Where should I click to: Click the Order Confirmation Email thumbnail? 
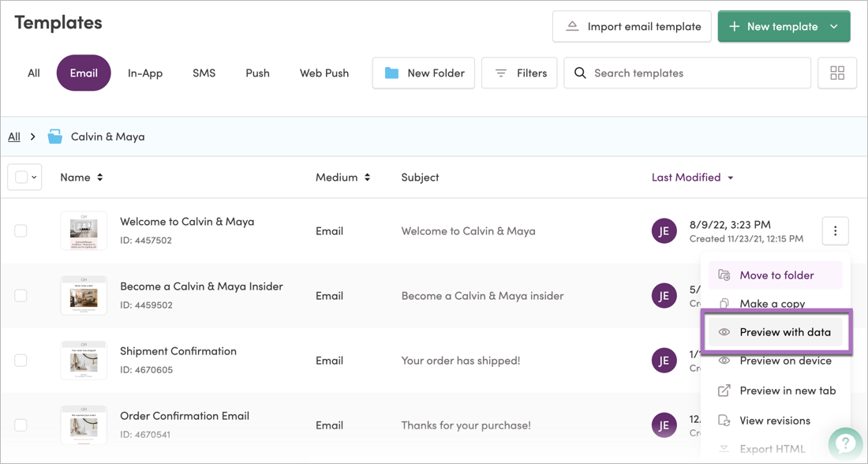click(84, 425)
